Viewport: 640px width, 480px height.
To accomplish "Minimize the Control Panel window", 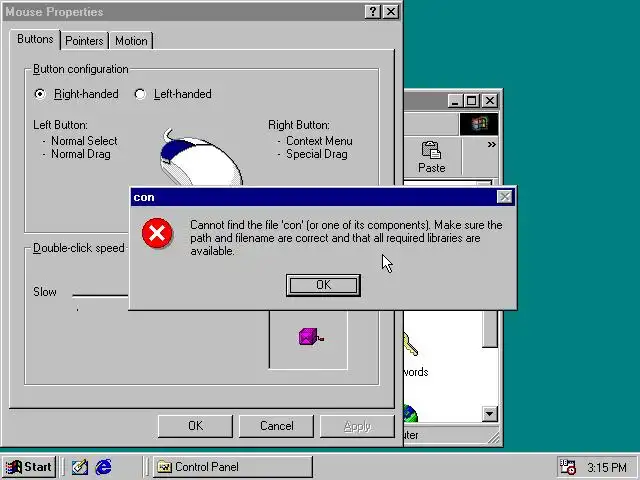I will click(x=455, y=100).
